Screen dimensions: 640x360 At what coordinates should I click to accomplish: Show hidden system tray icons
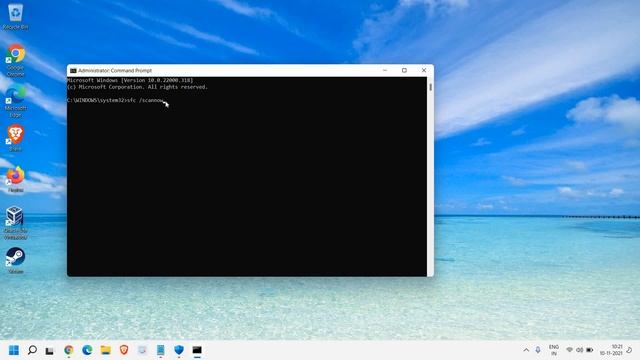click(526, 350)
